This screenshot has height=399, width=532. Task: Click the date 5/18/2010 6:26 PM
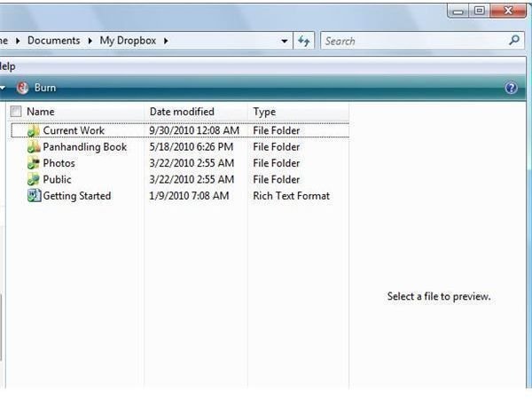(x=192, y=147)
